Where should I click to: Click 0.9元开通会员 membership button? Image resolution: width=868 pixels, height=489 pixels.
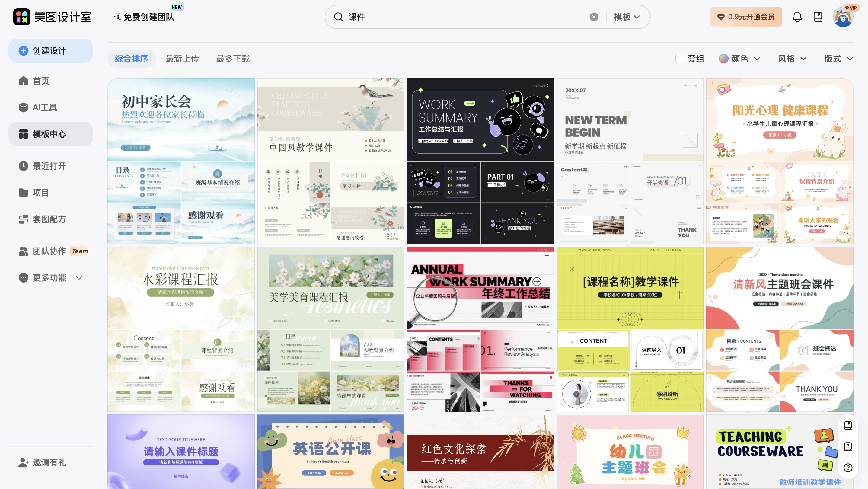746,17
